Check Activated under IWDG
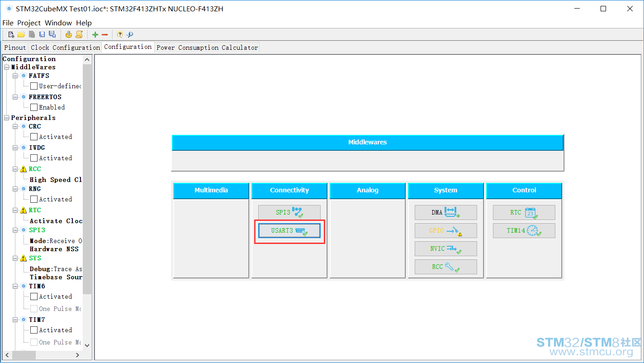Image resolution: width=644 pixels, height=363 pixels. [x=34, y=158]
